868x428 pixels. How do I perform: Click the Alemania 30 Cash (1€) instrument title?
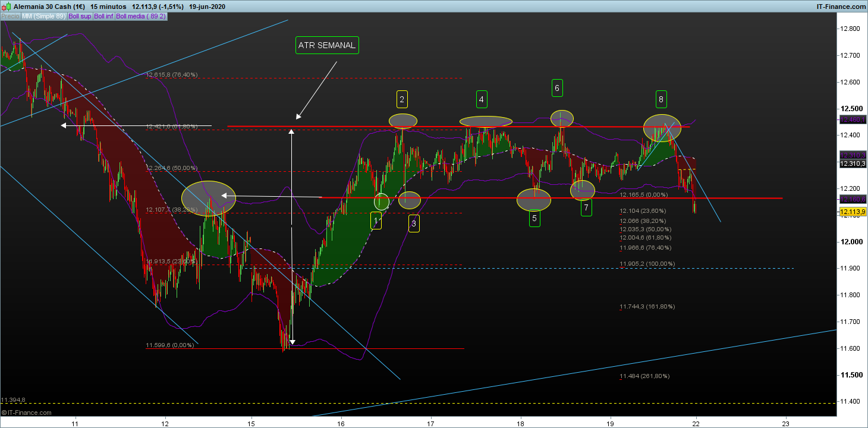pos(49,6)
